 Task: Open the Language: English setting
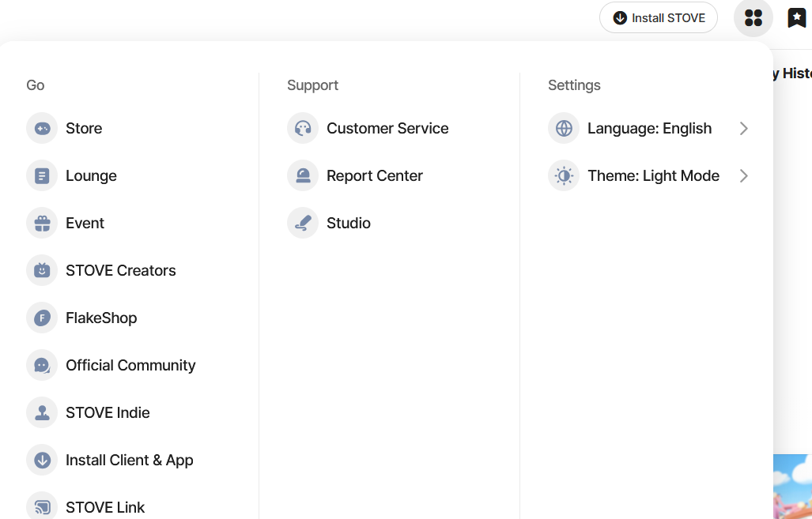tap(649, 128)
